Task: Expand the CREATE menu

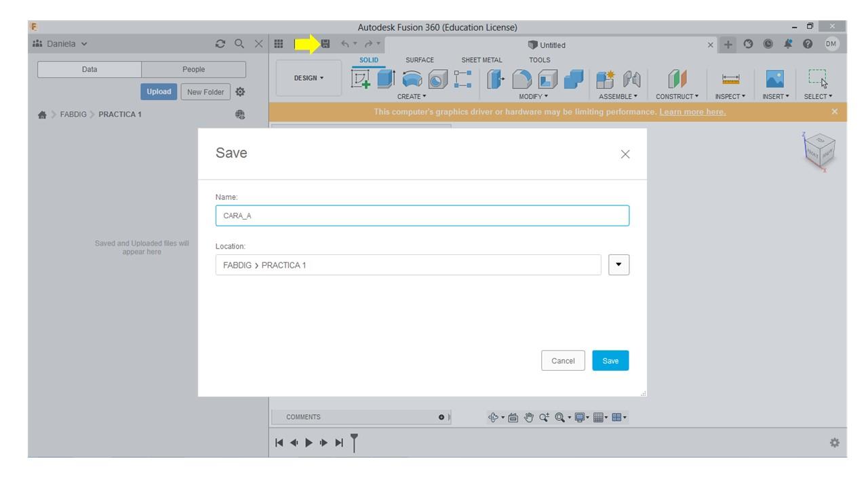Action: [x=412, y=96]
